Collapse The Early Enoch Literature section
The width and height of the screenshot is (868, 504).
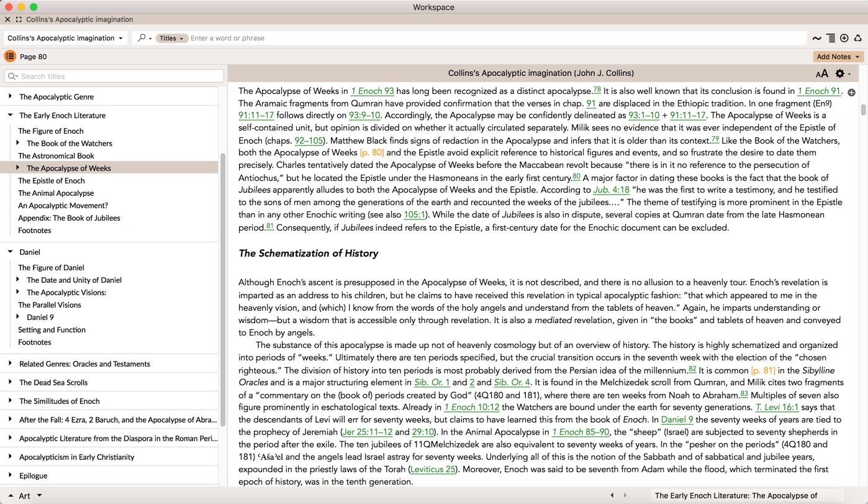(x=10, y=115)
